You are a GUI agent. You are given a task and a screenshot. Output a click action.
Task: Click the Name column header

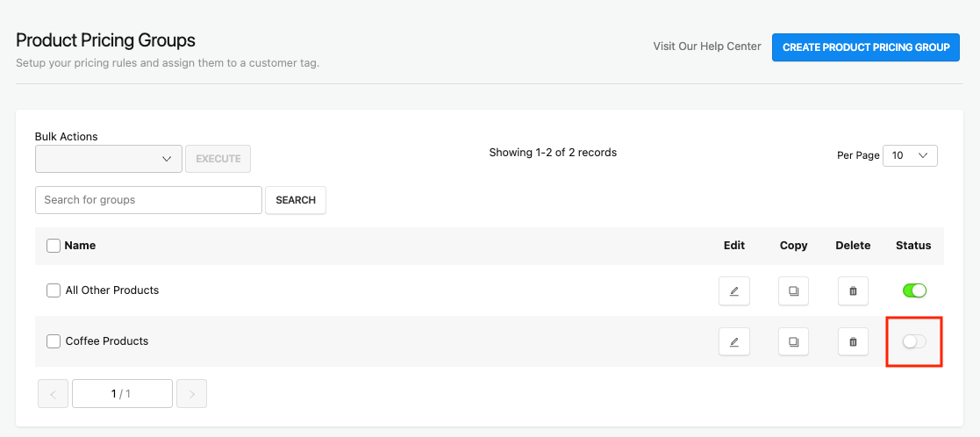tap(80, 246)
